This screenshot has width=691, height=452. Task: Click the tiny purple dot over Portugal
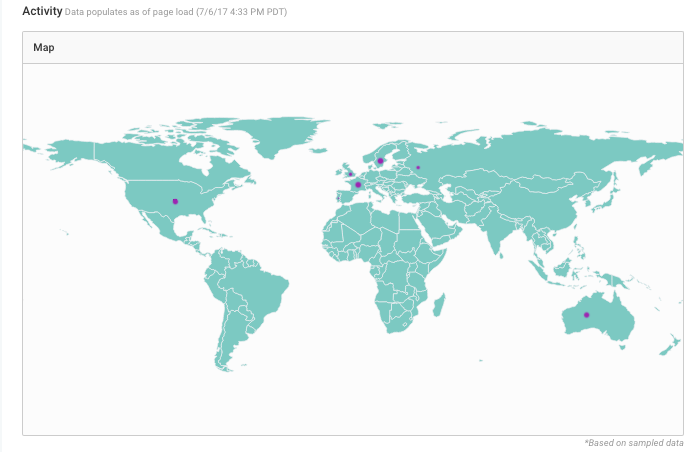(x=338, y=198)
